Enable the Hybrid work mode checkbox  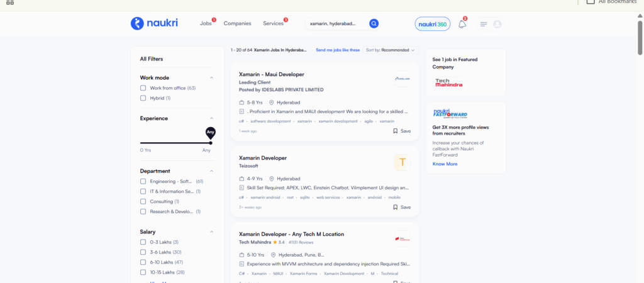pyautogui.click(x=143, y=98)
